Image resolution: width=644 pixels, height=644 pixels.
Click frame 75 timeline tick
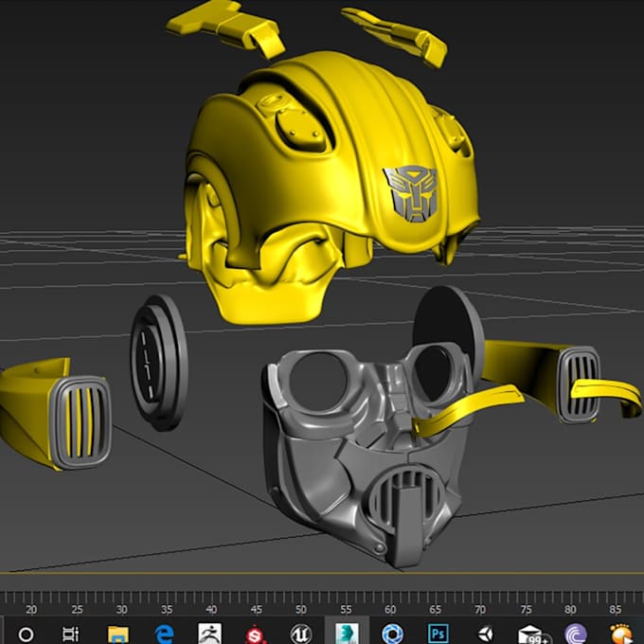(526, 610)
